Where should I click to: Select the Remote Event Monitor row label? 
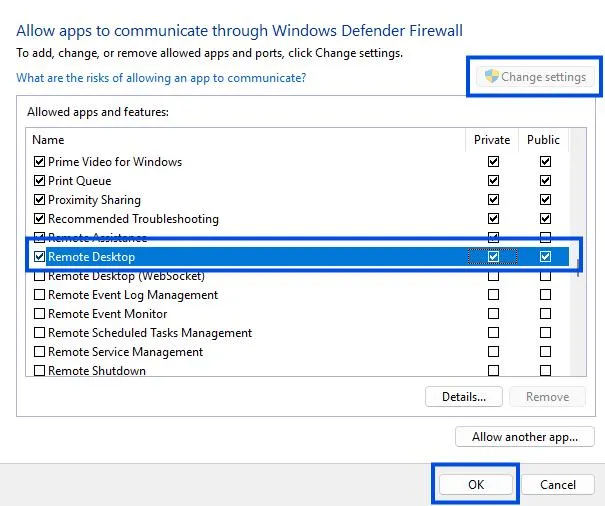[107, 314]
